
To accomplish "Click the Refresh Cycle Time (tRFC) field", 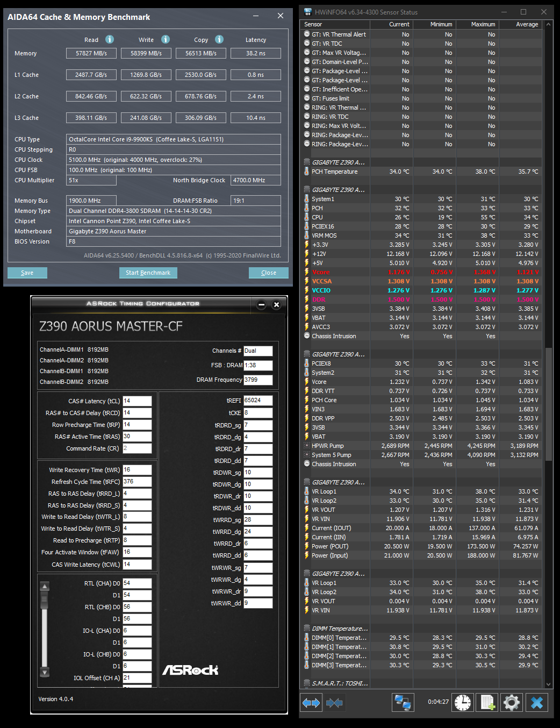I will [137, 482].
